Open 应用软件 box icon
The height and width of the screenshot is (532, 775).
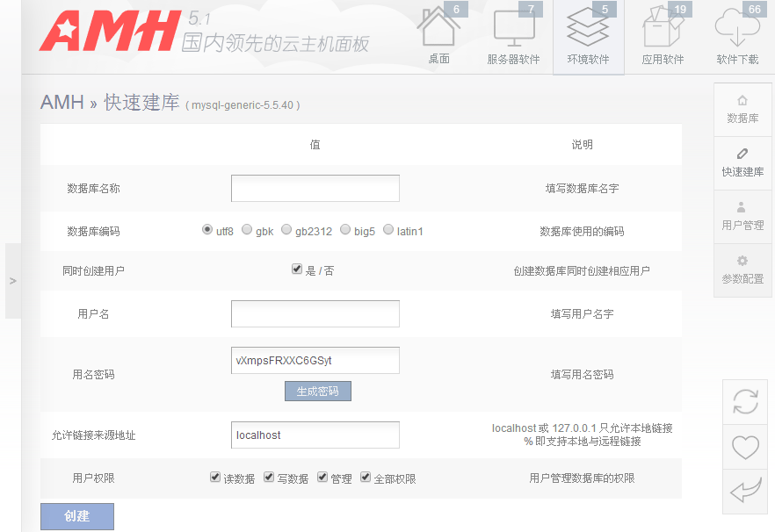[x=663, y=28]
